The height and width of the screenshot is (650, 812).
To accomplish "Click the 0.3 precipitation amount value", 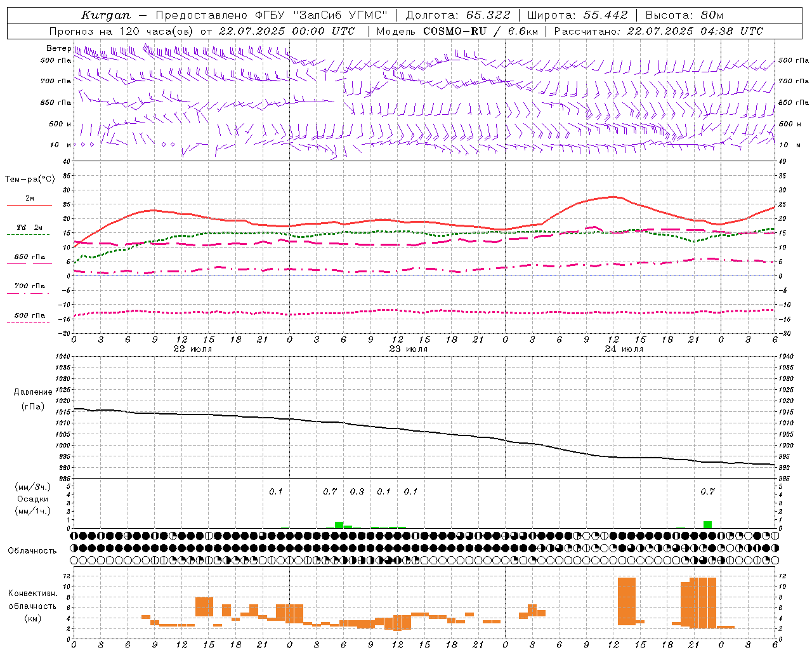I will (357, 491).
